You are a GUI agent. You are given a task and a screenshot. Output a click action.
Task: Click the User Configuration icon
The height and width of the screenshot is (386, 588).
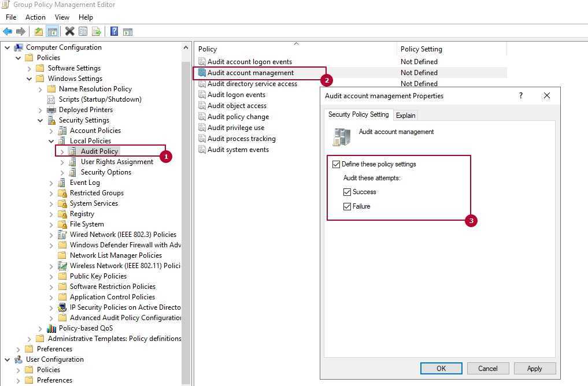click(19, 359)
